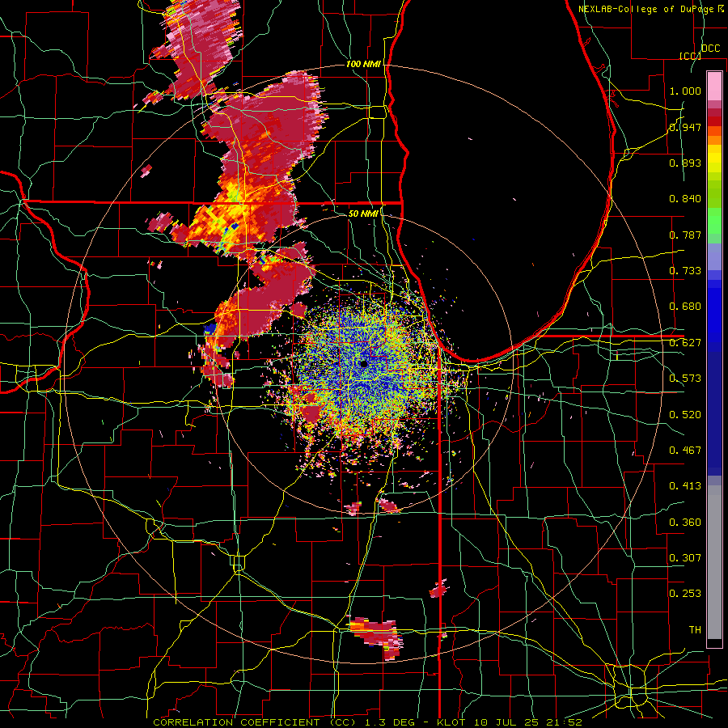
Task: Click the 0.253 scale value
Action: [685, 594]
